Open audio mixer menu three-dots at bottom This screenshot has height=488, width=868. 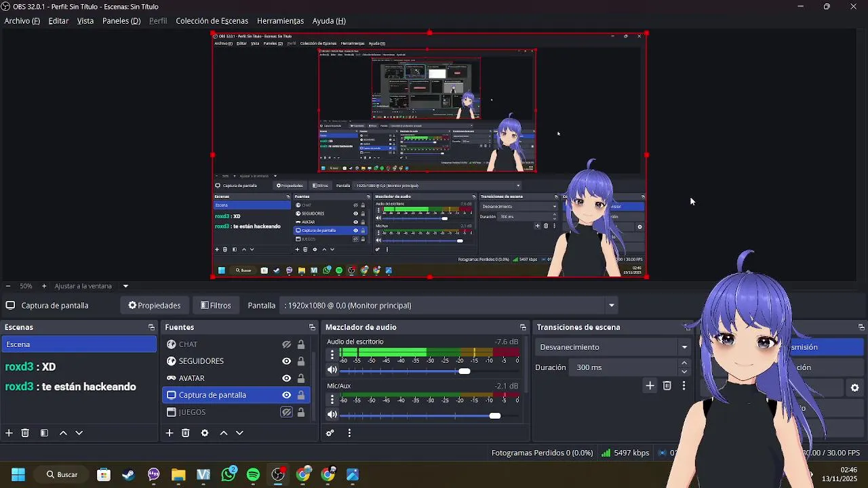coord(349,433)
